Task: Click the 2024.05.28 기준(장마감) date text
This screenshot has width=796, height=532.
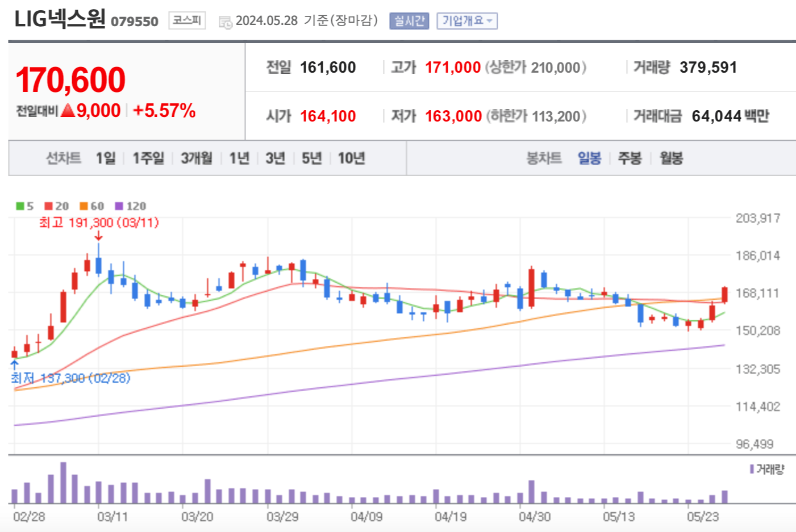Action: click(307, 21)
